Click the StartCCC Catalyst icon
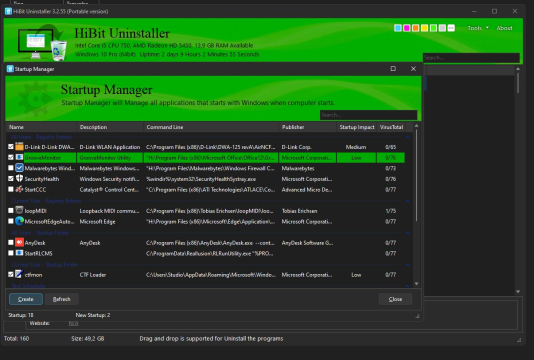 click(x=19, y=189)
